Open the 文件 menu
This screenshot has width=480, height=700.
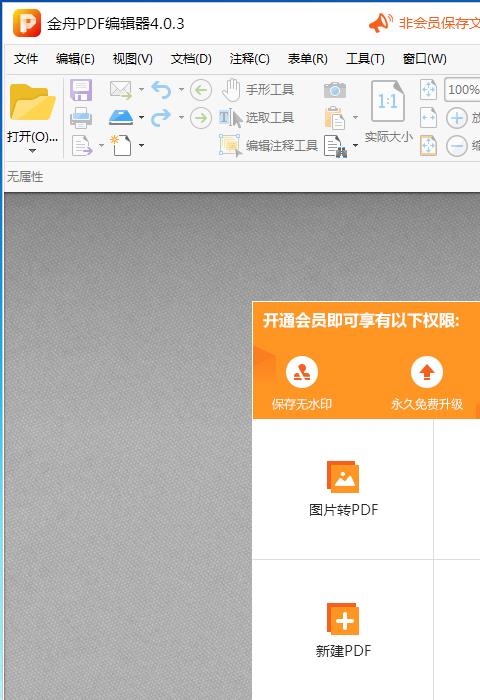point(26,58)
